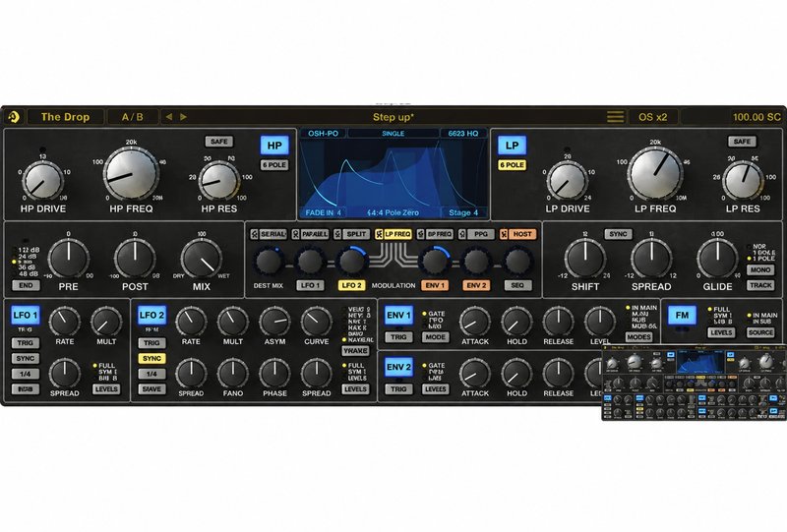The height and width of the screenshot is (532, 787).
Task: Click the ATTACK knob in ENV 1
Action: [475, 322]
